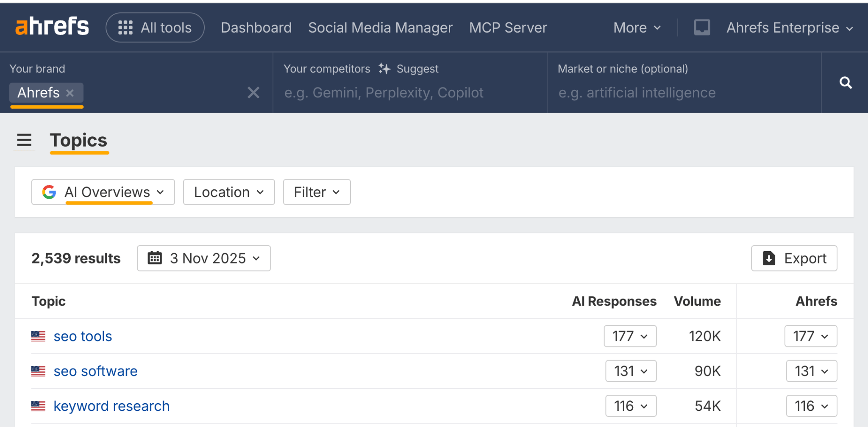Screen dimensions: 868x427
Task: Open the AI Overviews dropdown
Action: pyautogui.click(x=103, y=192)
